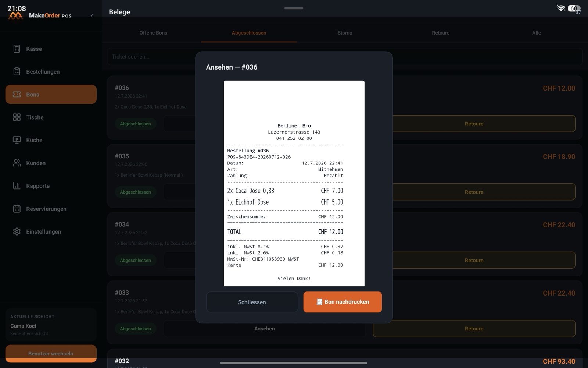Switch to the Abgeschlossen tab
The height and width of the screenshot is (368, 588).
coord(249,33)
